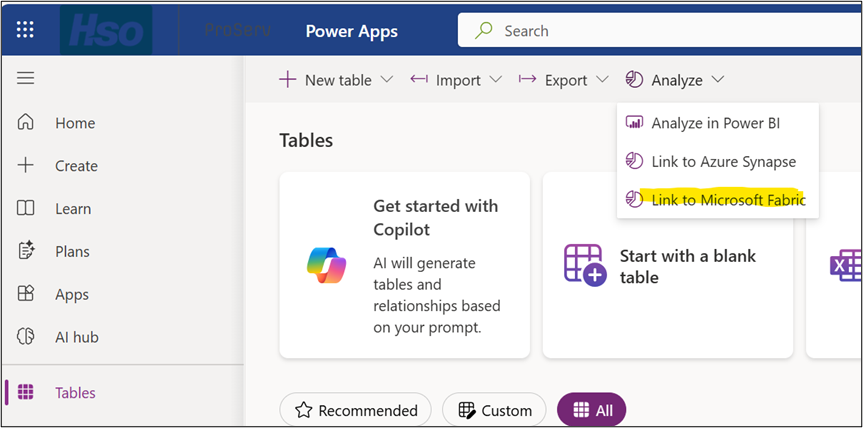Click the AI hub icon

point(26,337)
